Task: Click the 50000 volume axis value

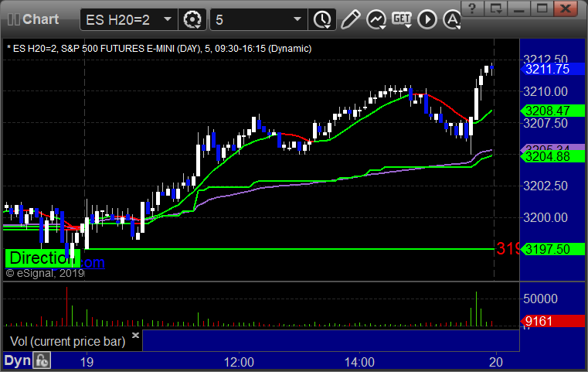Action: [540, 299]
